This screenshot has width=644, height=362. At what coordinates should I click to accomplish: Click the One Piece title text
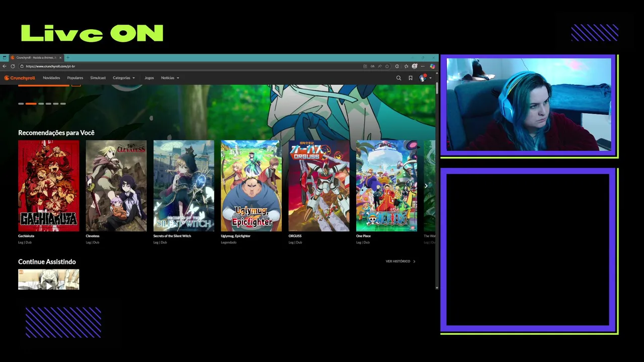[363, 236]
